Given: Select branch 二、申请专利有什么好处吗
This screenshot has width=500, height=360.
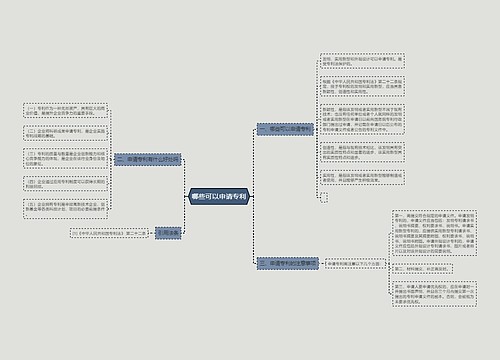Looking at the screenshot, I should click(147, 160).
